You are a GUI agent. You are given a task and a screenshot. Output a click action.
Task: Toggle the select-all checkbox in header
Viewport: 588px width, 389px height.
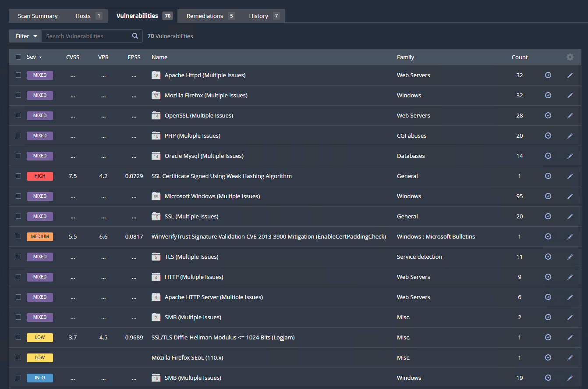click(x=18, y=57)
